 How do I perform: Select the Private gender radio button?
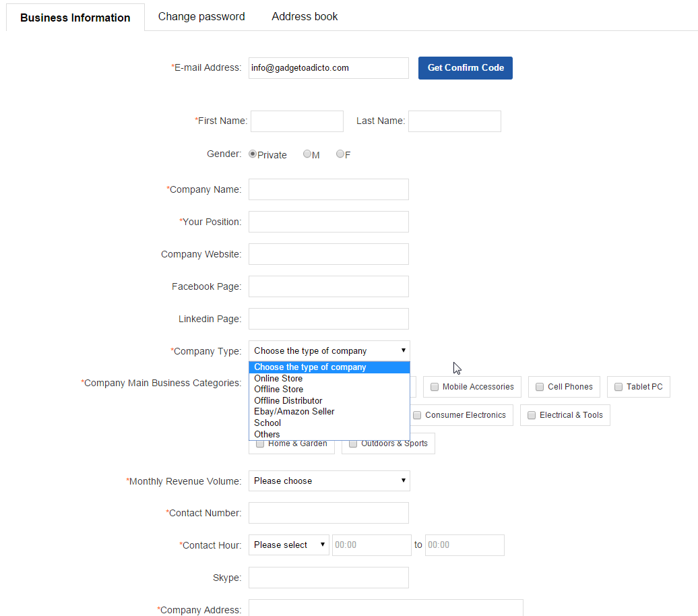point(253,154)
